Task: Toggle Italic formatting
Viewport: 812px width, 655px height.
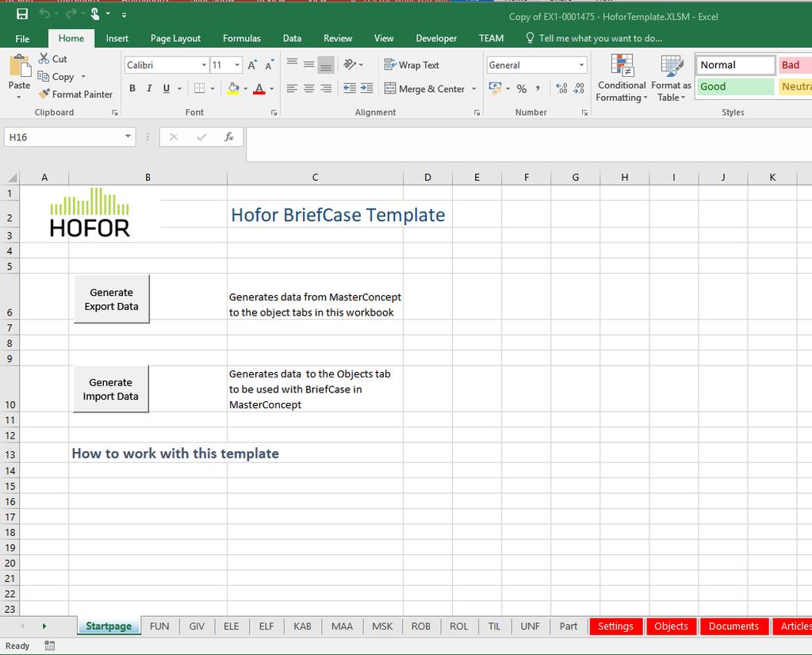Action: pos(149,89)
